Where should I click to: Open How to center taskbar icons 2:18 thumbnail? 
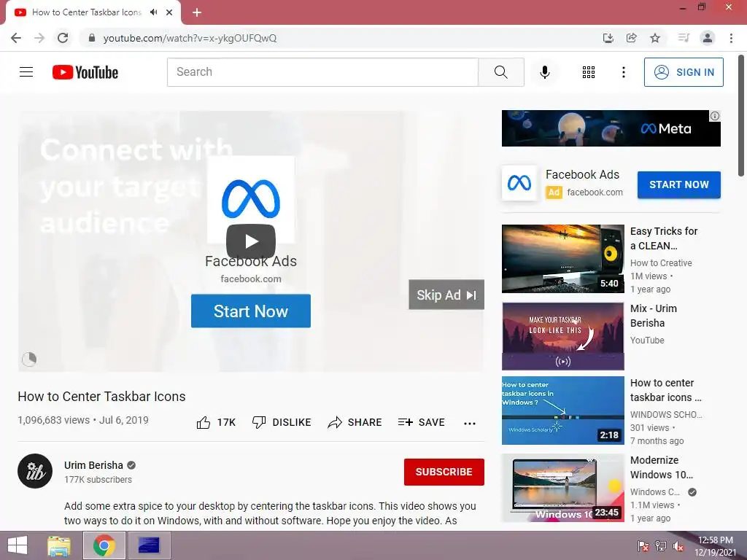coord(562,411)
